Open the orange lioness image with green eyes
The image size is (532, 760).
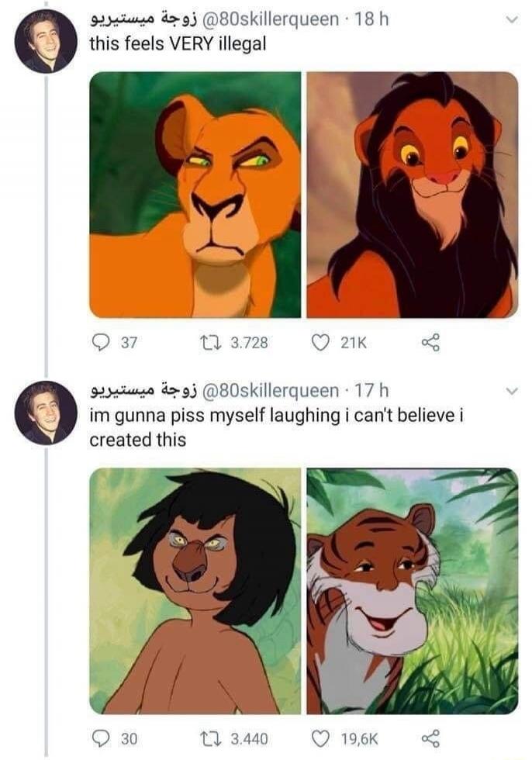click(x=195, y=195)
